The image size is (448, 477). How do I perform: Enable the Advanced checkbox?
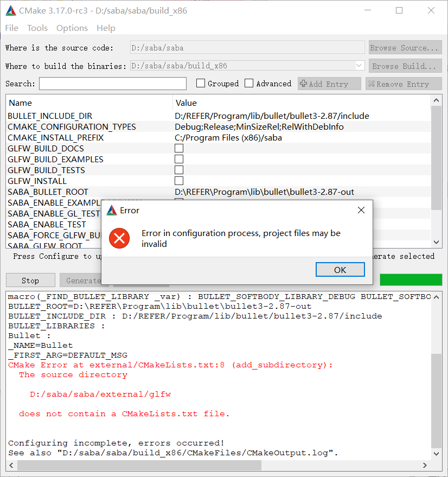pos(249,84)
